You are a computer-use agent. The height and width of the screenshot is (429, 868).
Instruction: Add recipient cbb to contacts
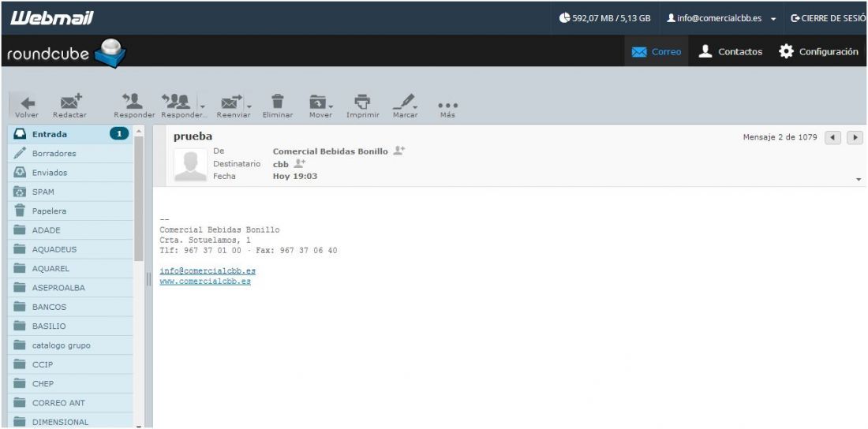tap(300, 163)
